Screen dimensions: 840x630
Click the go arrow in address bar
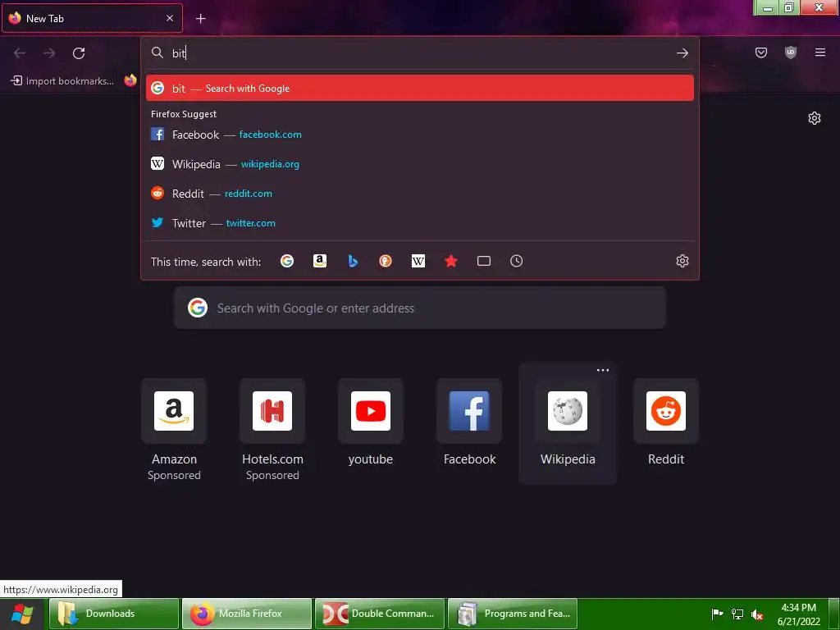coord(682,53)
